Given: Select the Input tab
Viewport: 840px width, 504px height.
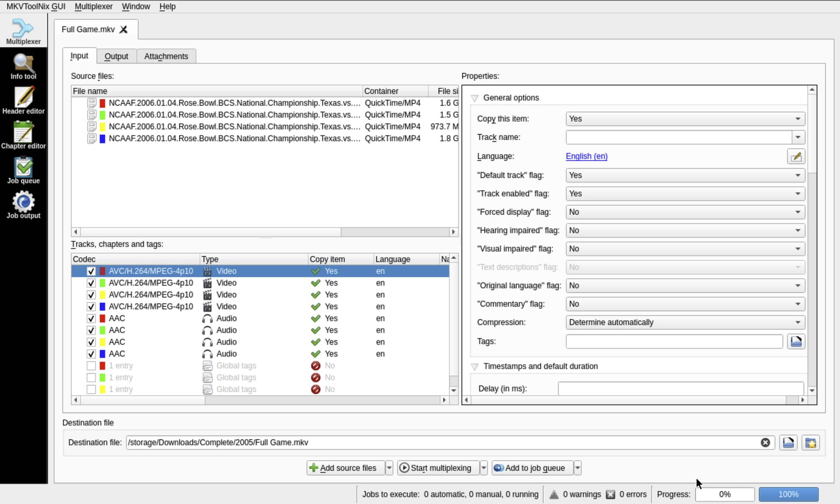Looking at the screenshot, I should (79, 56).
